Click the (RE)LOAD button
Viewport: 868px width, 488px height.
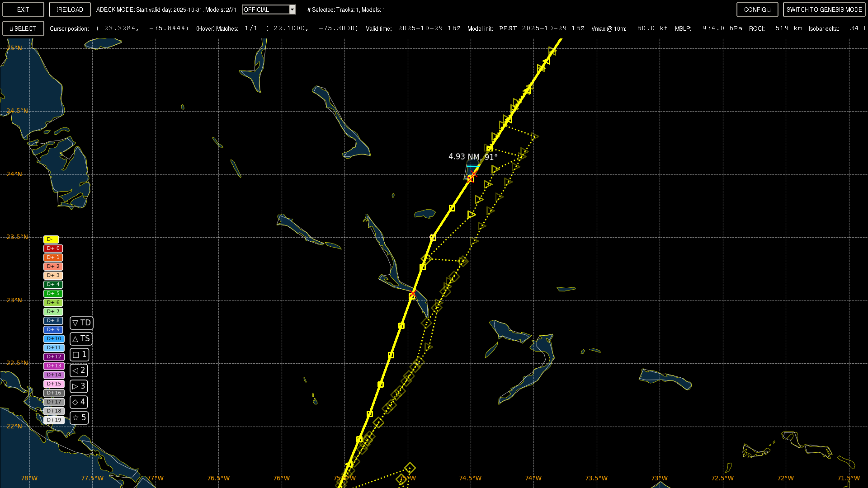tap(70, 9)
